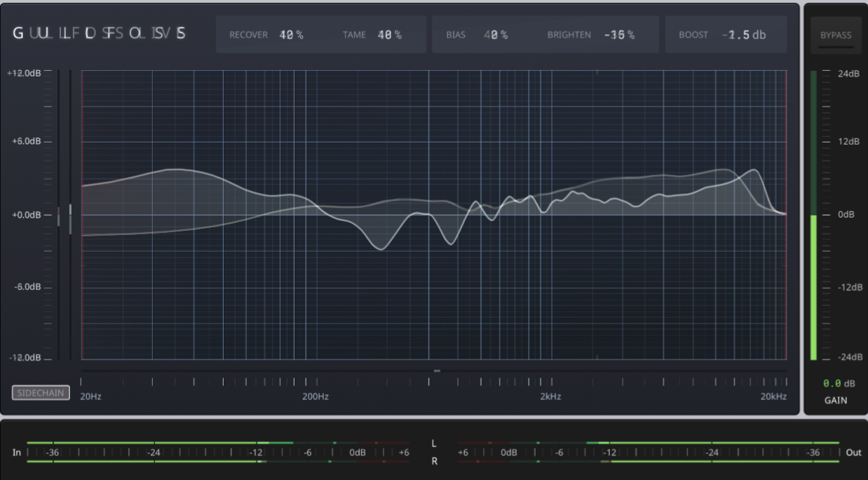Viewport: 868px width, 480px height.
Task: Click the RECOVER percentage value
Action: coord(291,34)
